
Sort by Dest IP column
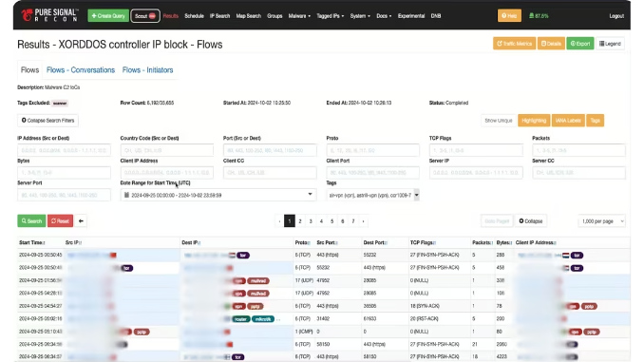(x=191, y=243)
